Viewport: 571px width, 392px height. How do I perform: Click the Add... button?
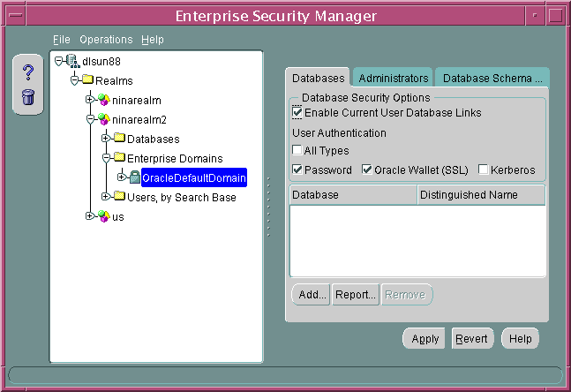point(312,295)
